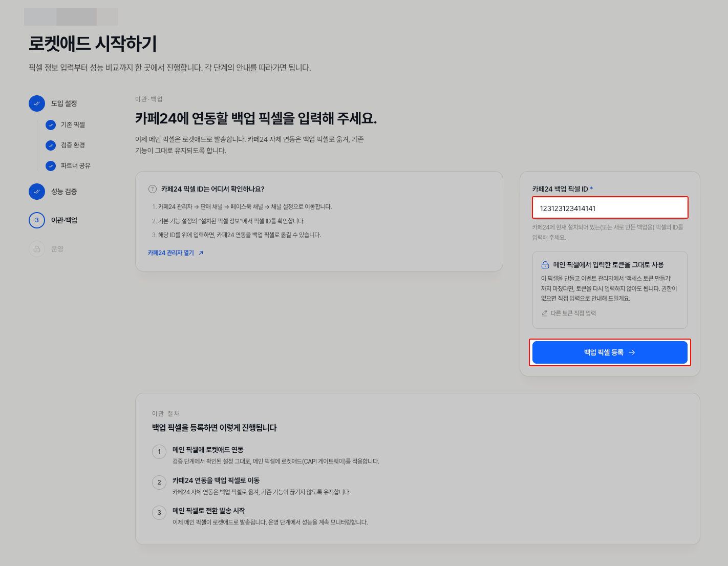The width and height of the screenshot is (728, 566).
Task: Click the paragraph starting with 이제 메인 픽셀은 under the heading
Action: (249, 145)
